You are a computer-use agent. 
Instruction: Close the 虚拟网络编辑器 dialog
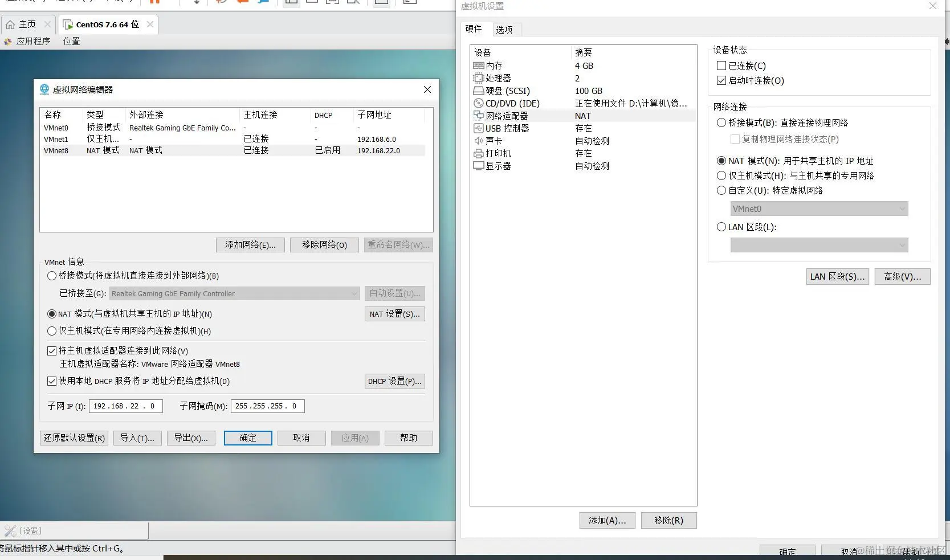(x=427, y=89)
